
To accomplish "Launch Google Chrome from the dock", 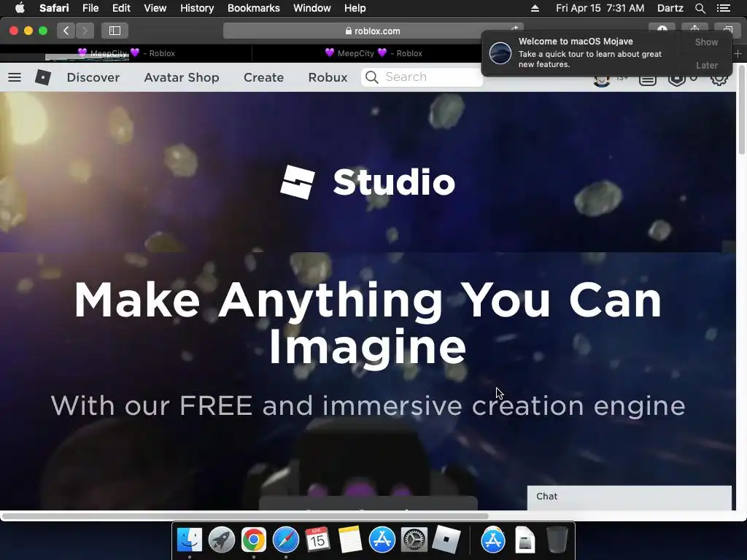I will (253, 540).
